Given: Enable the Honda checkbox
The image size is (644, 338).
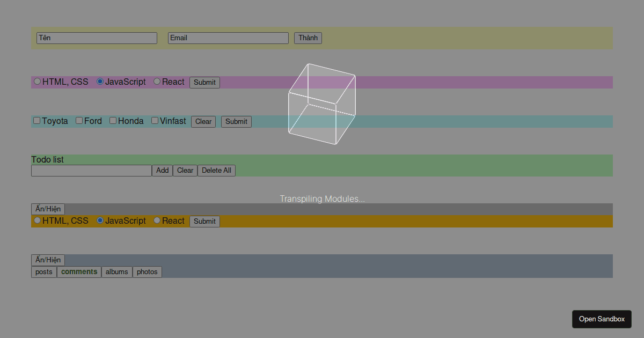Looking at the screenshot, I should pyautogui.click(x=113, y=121).
